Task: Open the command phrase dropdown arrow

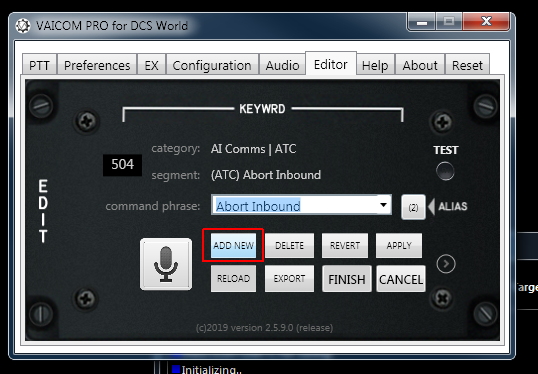Action: [383, 205]
